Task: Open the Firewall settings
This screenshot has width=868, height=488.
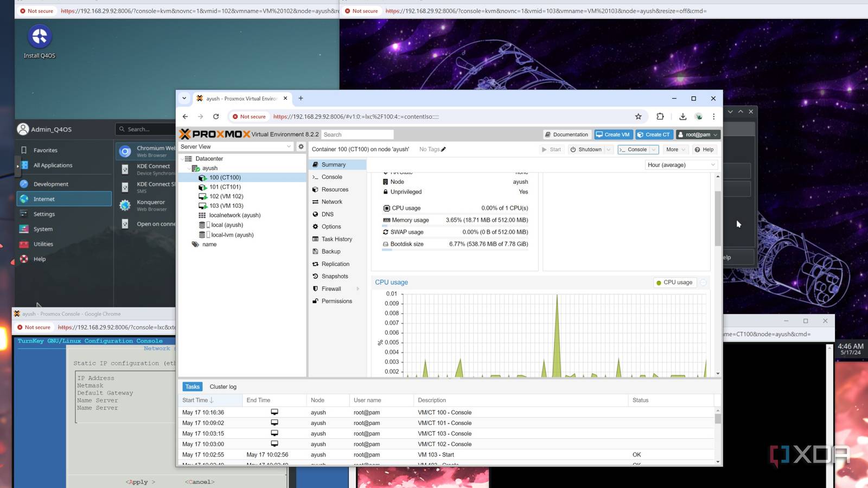Action: [x=331, y=288]
